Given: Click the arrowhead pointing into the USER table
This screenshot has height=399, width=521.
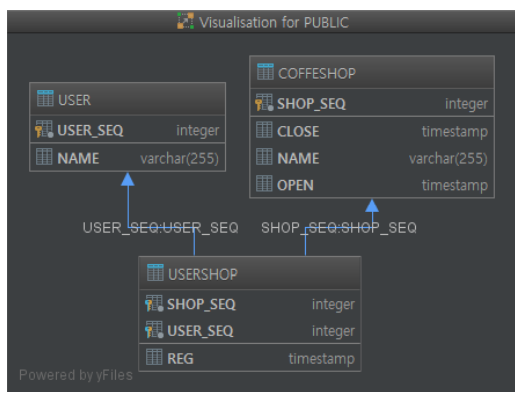Looking at the screenshot, I should click(128, 179).
